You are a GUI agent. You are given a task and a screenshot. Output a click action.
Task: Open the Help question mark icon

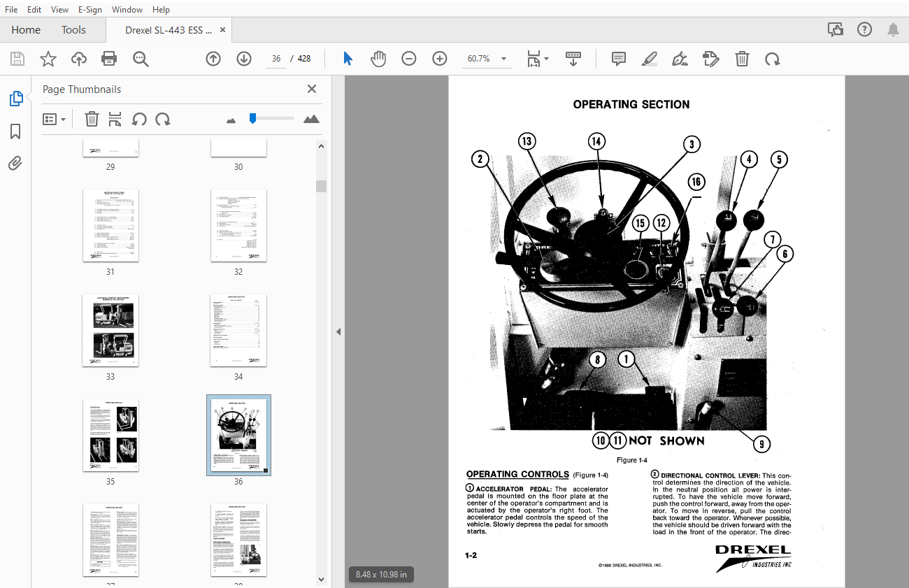[x=864, y=29]
